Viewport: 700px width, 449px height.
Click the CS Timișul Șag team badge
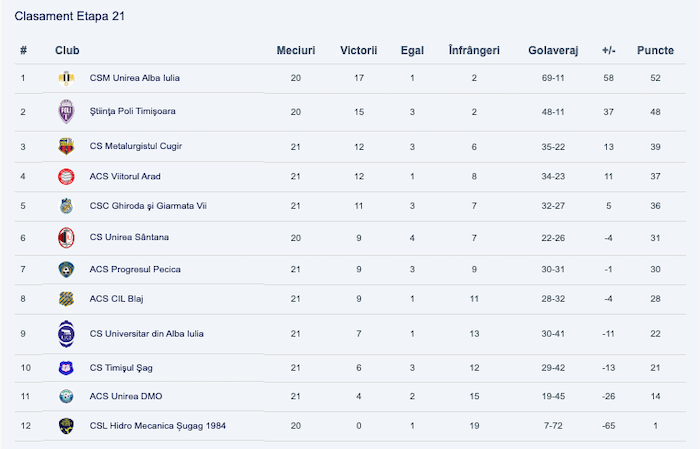click(66, 368)
